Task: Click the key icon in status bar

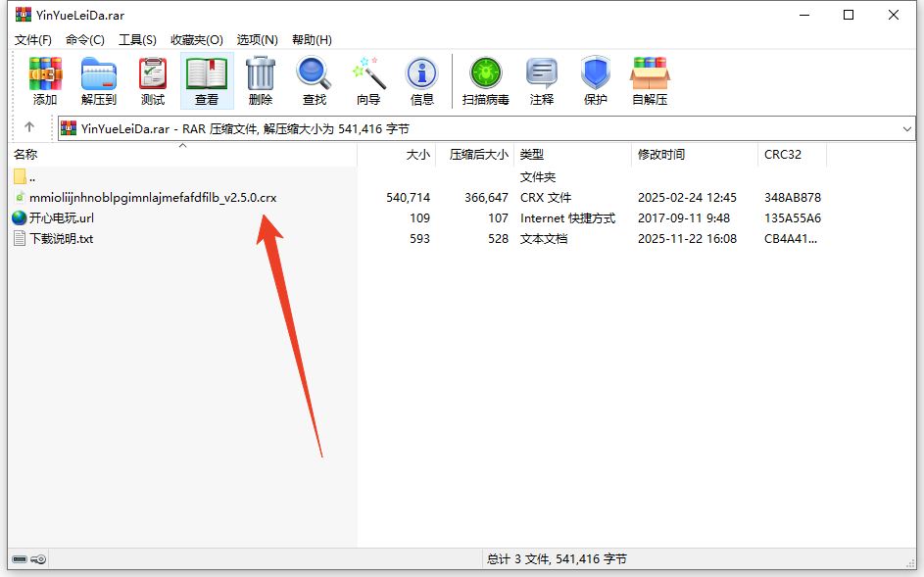Action: [x=37, y=558]
